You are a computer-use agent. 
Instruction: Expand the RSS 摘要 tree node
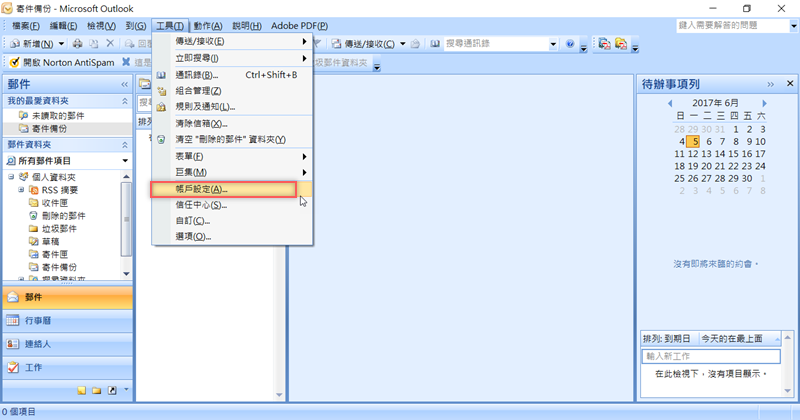tap(21, 190)
